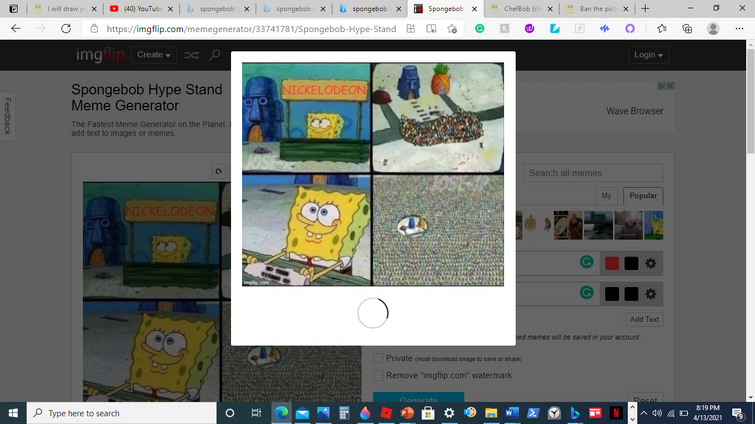Enable the Private checkbox
755x424 pixels.
point(378,358)
